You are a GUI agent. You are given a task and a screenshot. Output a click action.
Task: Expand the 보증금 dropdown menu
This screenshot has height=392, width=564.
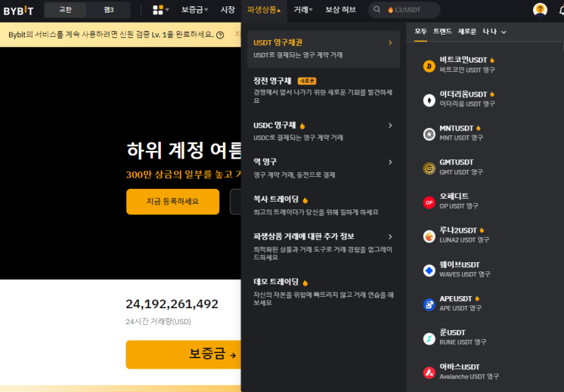pyautogui.click(x=195, y=10)
